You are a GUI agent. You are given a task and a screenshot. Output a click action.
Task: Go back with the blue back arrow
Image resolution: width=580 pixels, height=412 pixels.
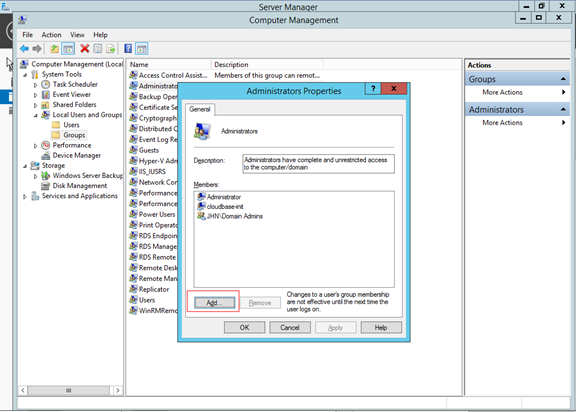coord(24,48)
